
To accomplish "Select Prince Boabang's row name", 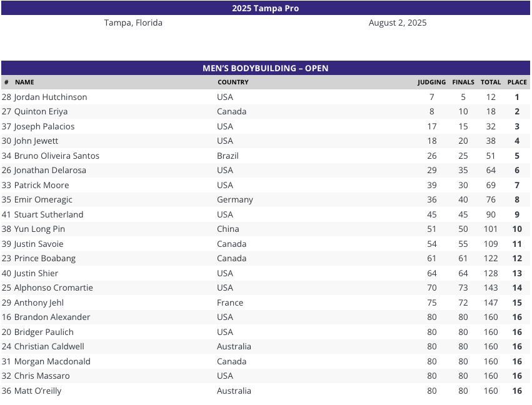I will coord(45,259).
